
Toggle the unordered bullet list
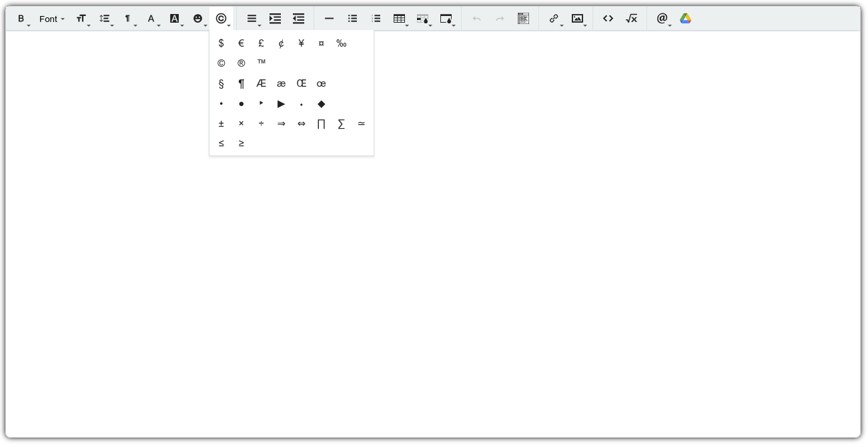click(x=353, y=19)
